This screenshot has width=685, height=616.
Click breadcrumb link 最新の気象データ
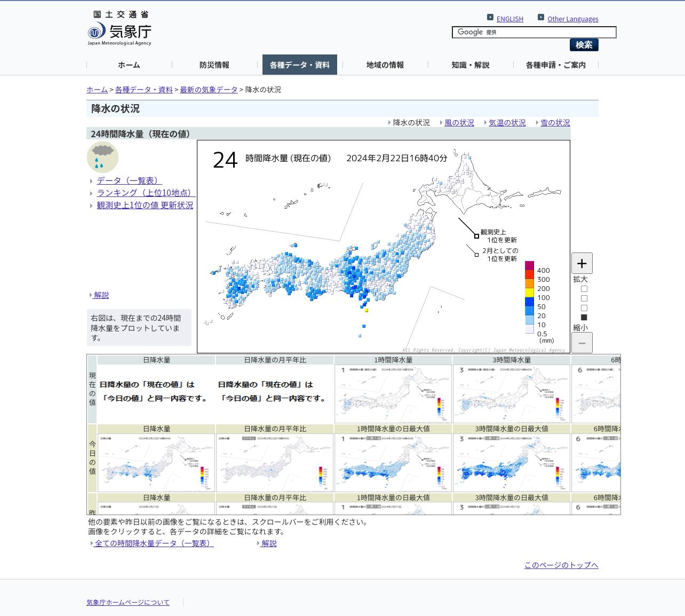209,90
